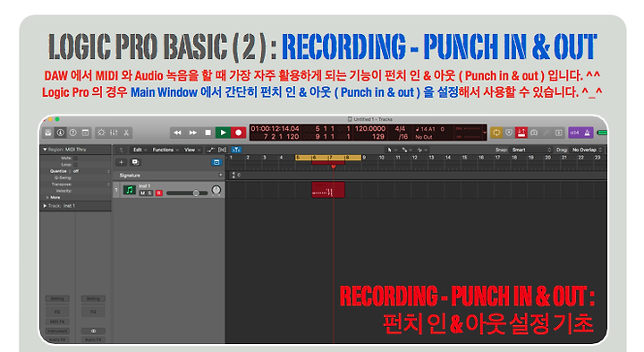644x352 pixels.
Task: Open the View menu
Action: point(192,150)
